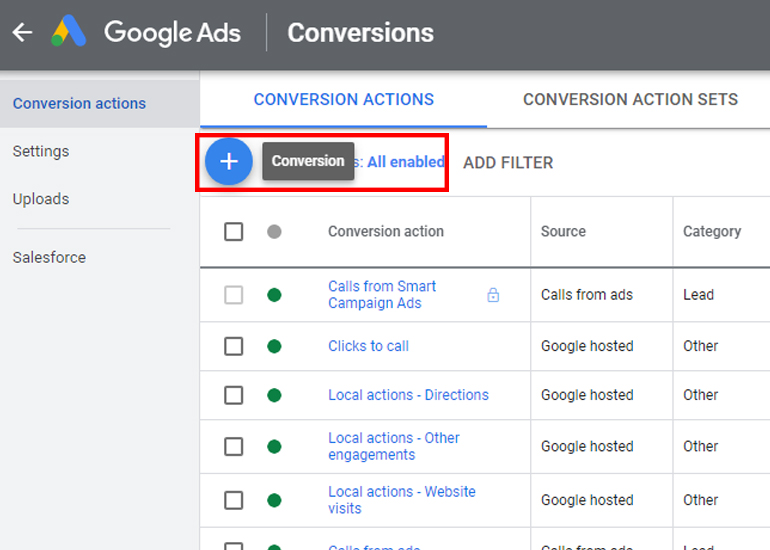Click the Conversions page title
Screen dimensions: 770x550
360,33
